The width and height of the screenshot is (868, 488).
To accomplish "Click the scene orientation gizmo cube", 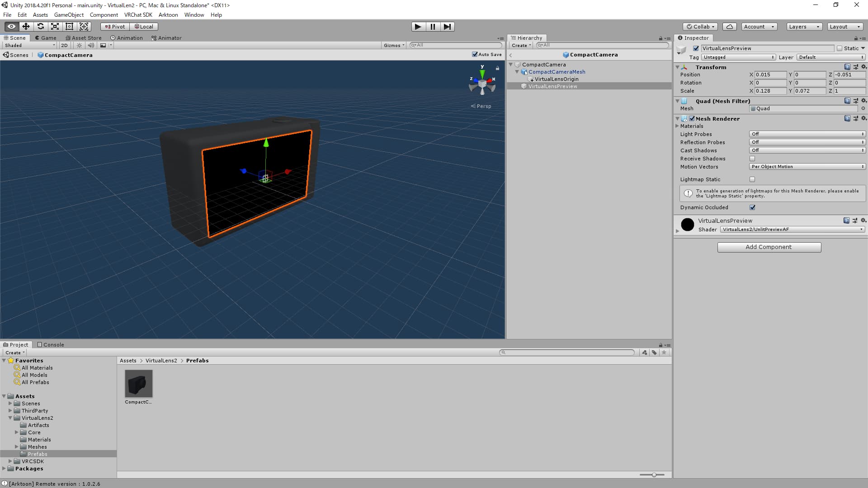I will click(x=482, y=84).
